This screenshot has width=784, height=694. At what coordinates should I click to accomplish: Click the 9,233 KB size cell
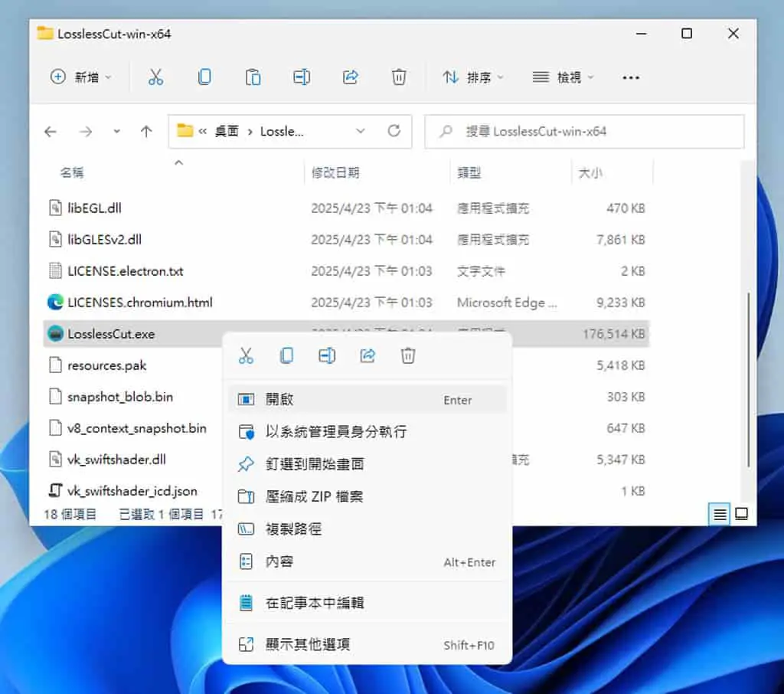point(620,303)
